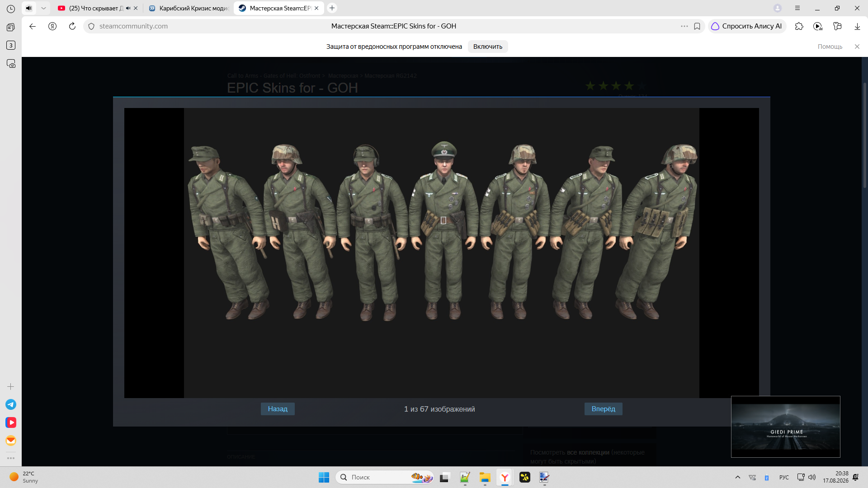The image size is (868, 488).
Task: Open media playback control icon
Action: [x=818, y=26]
